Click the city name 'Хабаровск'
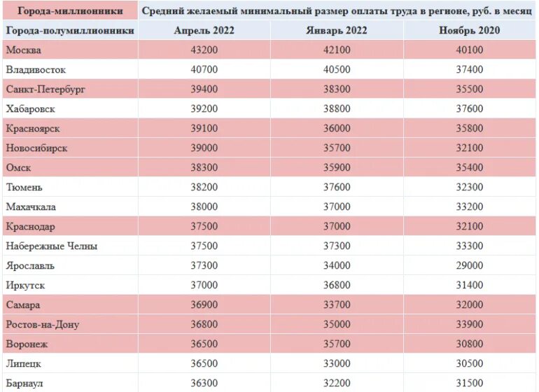 click(x=31, y=108)
